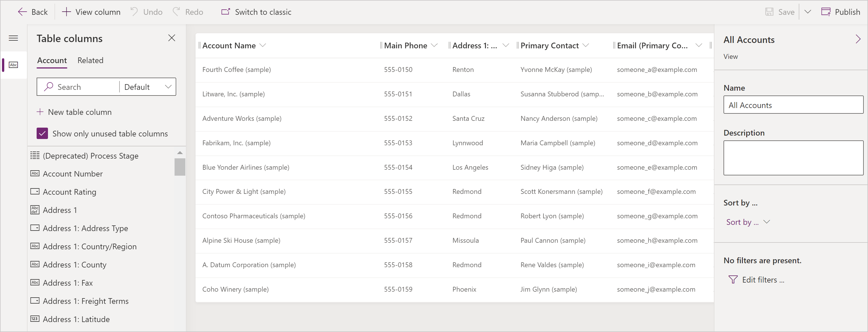Click the View Column icon

click(91, 12)
